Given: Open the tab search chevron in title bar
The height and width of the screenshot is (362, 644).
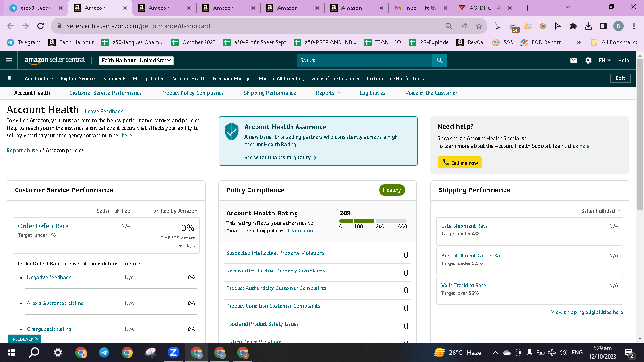Looking at the screenshot, I should coord(568,8).
